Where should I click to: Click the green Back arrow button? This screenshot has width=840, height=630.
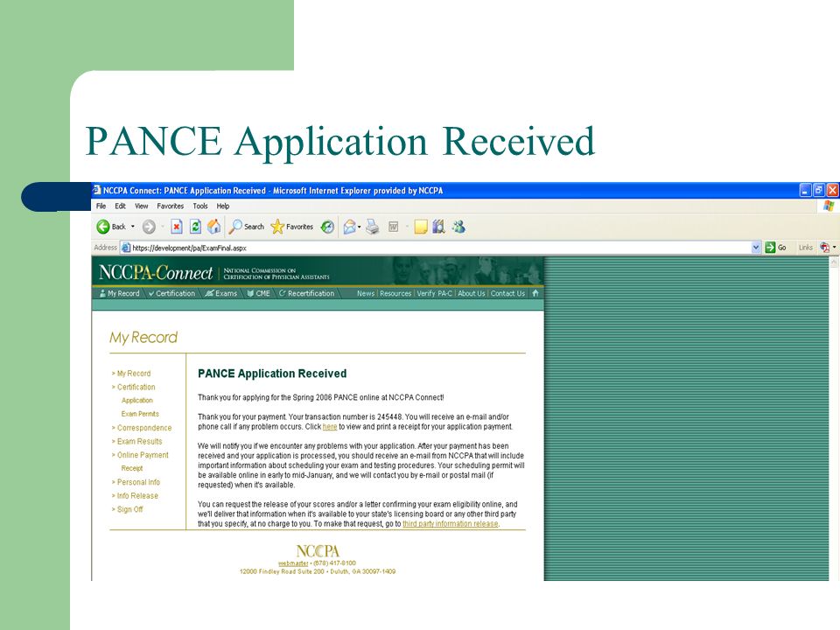pos(103,227)
